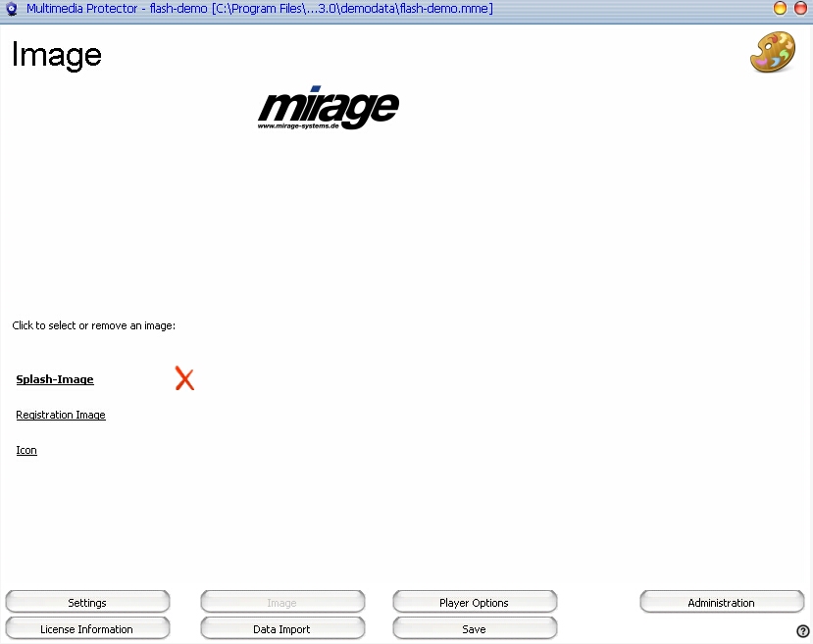Image resolution: width=813 pixels, height=644 pixels.
Task: Click the mirage logo image preview
Action: coord(328,110)
